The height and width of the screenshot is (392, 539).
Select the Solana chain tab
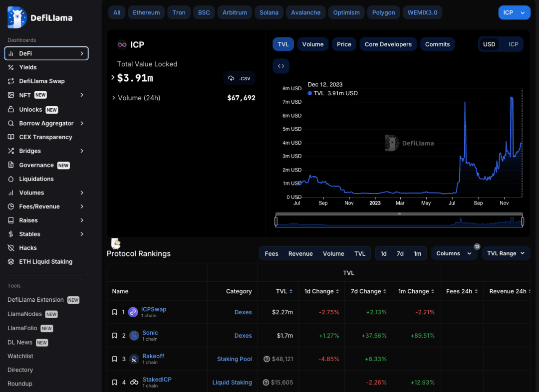(x=269, y=12)
